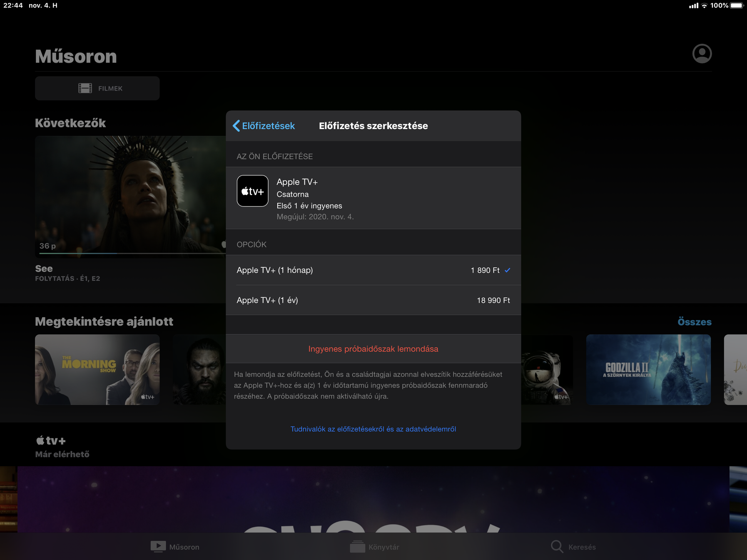Open the FILMEK category button

tap(97, 88)
